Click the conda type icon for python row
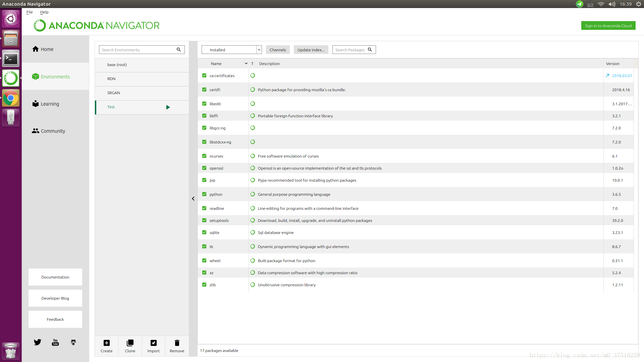The image size is (644, 362). 253,194
